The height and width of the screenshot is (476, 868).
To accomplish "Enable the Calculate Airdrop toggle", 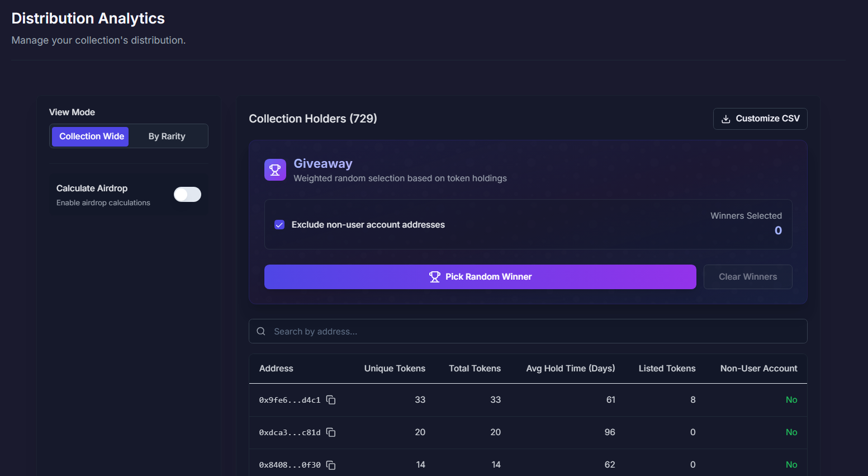I will tap(187, 194).
